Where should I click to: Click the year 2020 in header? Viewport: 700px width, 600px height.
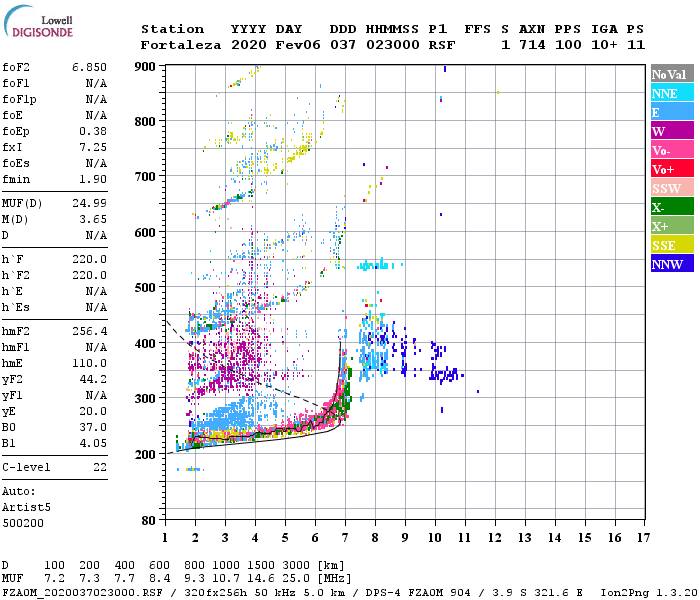(x=249, y=45)
